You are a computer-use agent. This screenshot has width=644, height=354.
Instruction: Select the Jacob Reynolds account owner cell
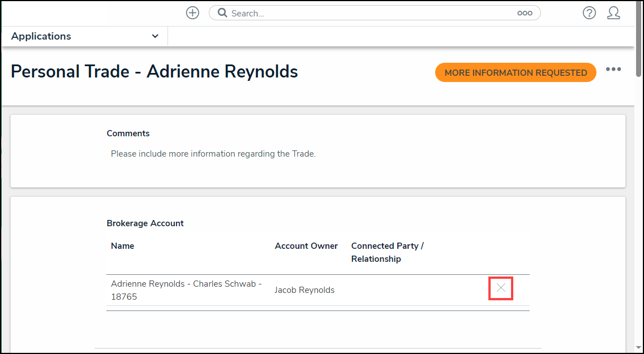(x=304, y=290)
